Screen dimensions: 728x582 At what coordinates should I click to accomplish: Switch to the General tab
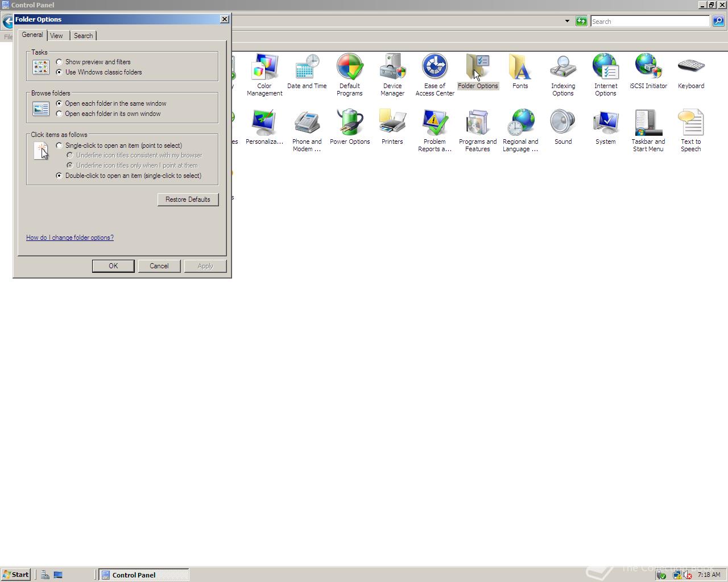[32, 35]
